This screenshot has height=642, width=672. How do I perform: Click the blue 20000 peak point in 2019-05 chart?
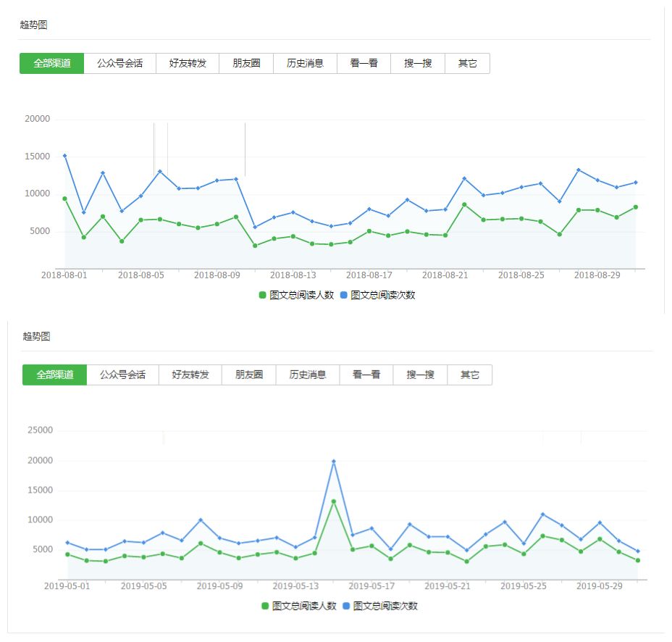tap(334, 462)
